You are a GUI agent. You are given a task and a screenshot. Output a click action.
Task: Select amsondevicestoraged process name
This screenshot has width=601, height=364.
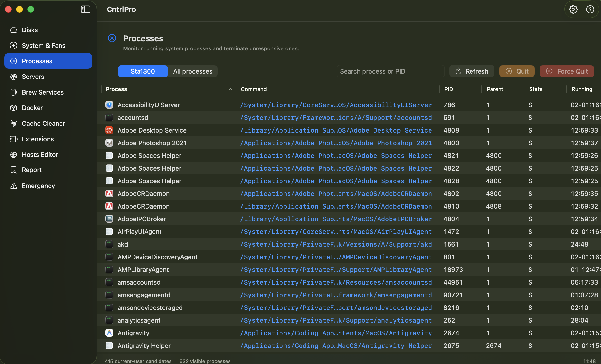pos(150,307)
